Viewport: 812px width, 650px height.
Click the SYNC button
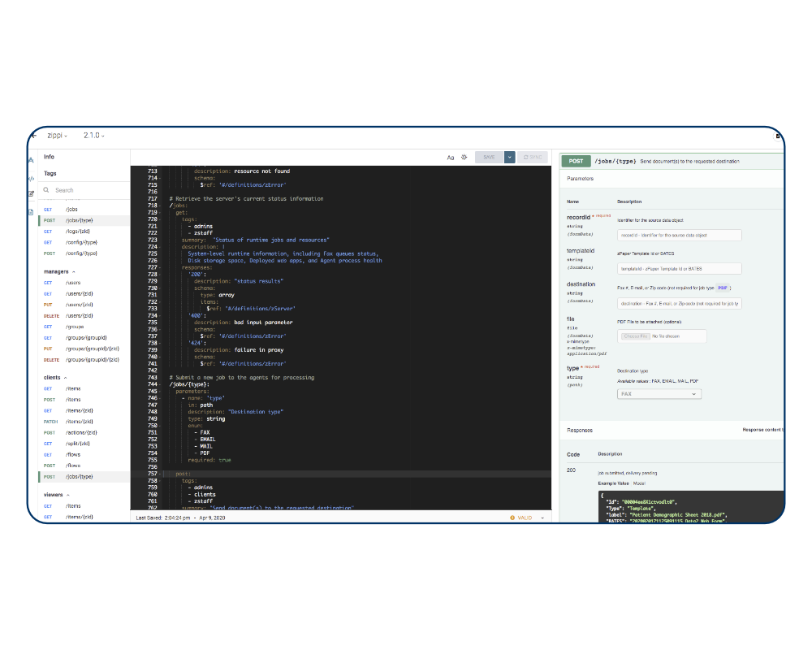click(533, 157)
